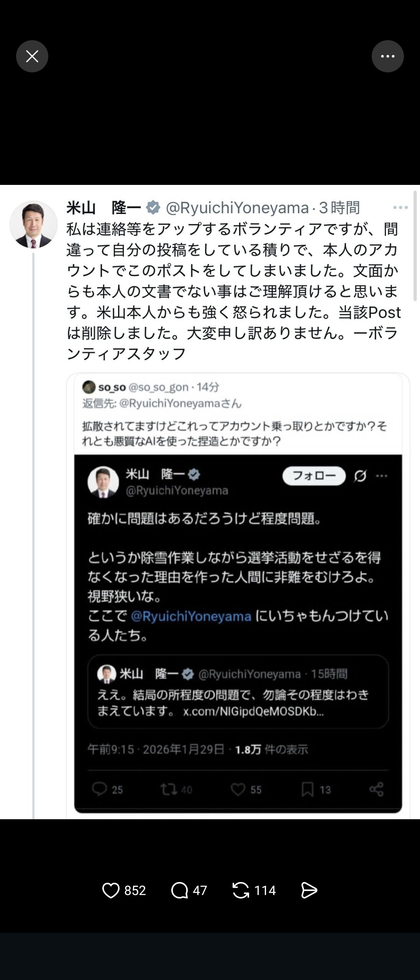Close the image viewer with X button
This screenshot has height=980, width=420.
(32, 56)
